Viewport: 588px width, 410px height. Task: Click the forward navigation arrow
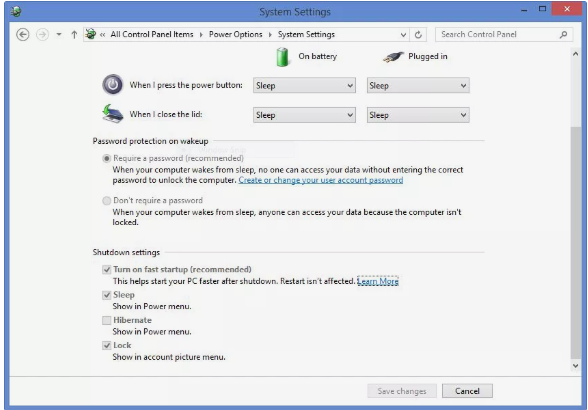coord(42,35)
